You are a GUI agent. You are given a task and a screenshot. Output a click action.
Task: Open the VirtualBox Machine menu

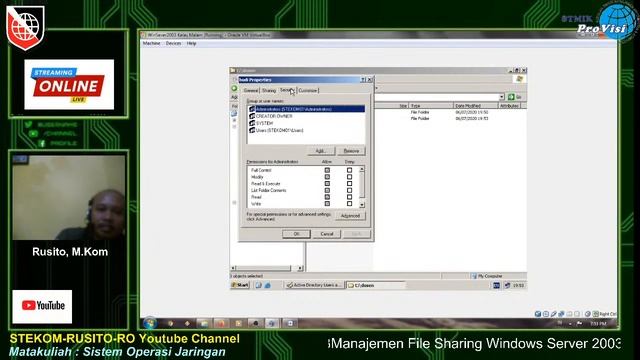point(151,43)
